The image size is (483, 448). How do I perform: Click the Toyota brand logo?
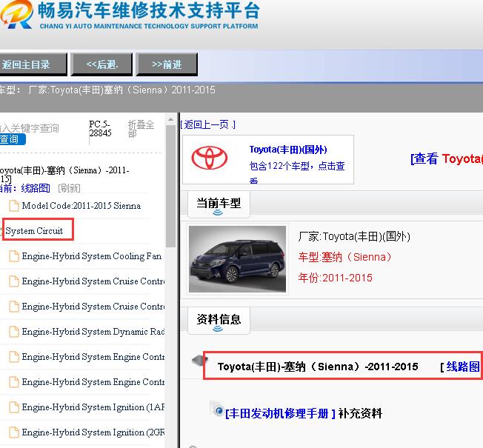(x=210, y=158)
